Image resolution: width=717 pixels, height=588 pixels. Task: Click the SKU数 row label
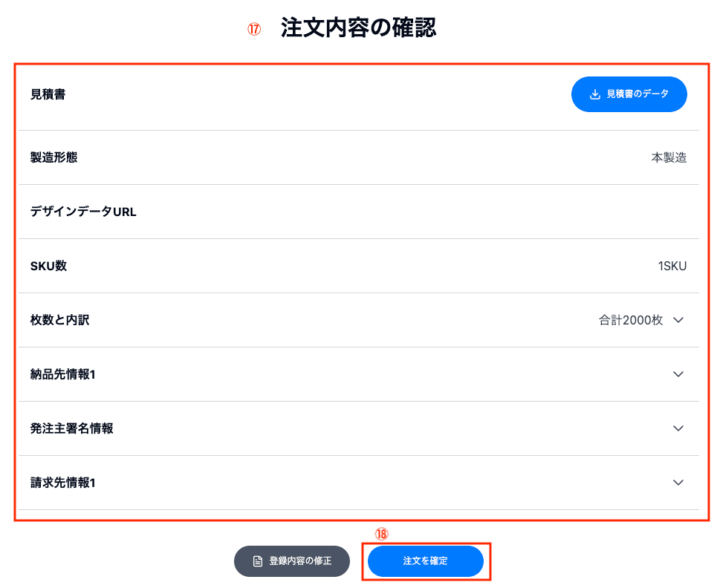(x=48, y=266)
